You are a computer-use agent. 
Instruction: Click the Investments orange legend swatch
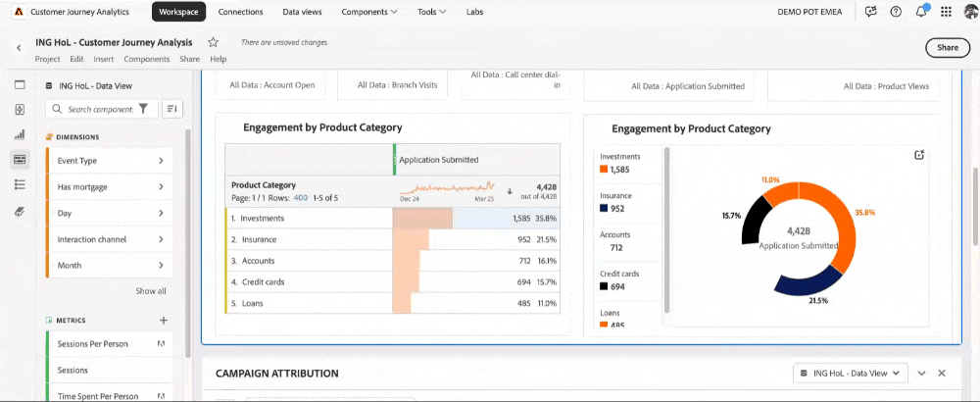click(x=603, y=170)
